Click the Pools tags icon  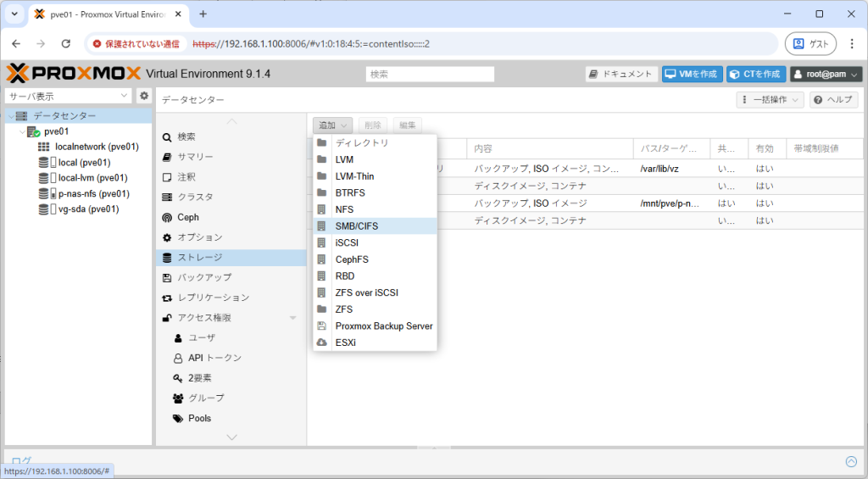[x=178, y=419]
